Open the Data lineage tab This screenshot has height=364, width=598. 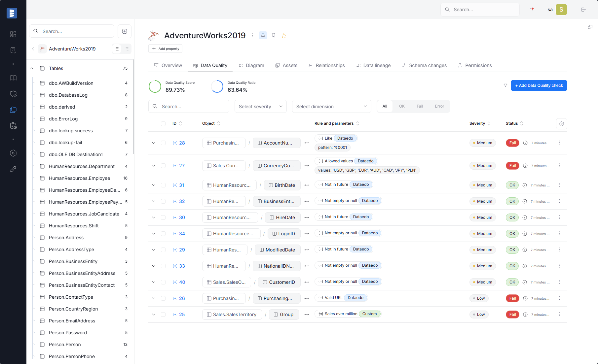[373, 65]
